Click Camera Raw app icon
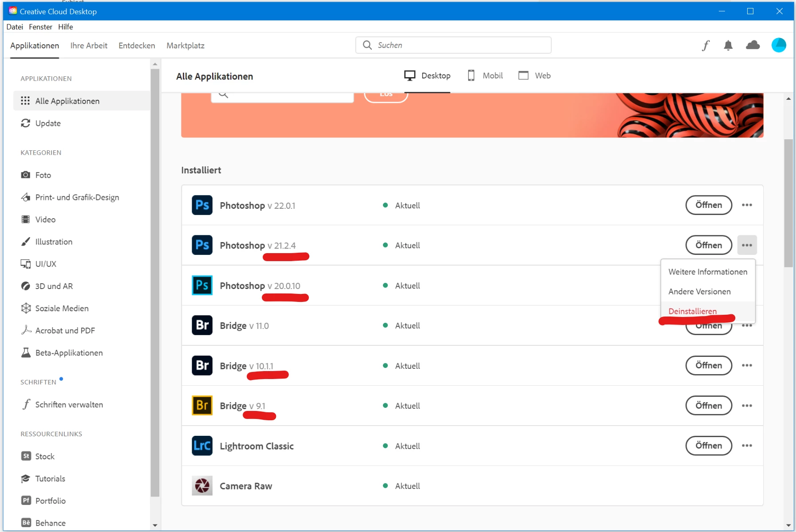Image resolution: width=796 pixels, height=532 pixels. point(202,485)
